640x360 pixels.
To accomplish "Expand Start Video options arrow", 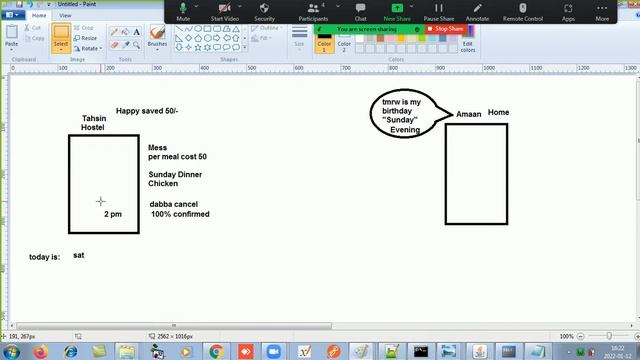I will click(240, 7).
